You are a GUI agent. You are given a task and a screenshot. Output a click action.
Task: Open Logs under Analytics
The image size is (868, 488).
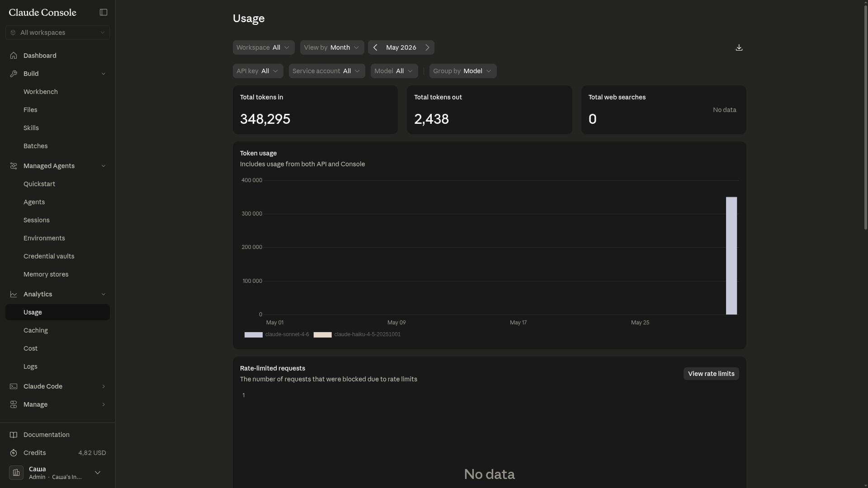point(57,366)
